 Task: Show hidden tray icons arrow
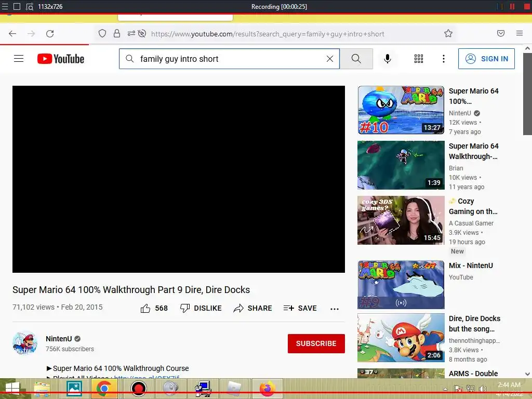pos(445,390)
